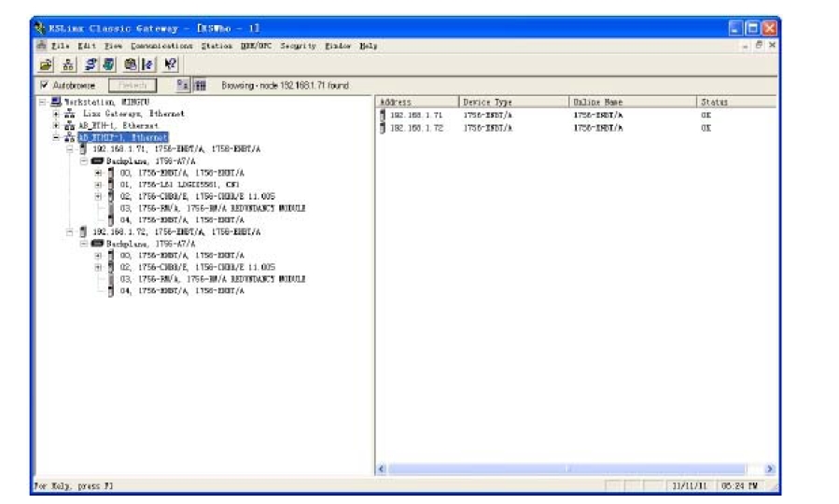Expand the Linx Gateways, Ethernet node
Screen dimensions: 839x504
pos(57,113)
